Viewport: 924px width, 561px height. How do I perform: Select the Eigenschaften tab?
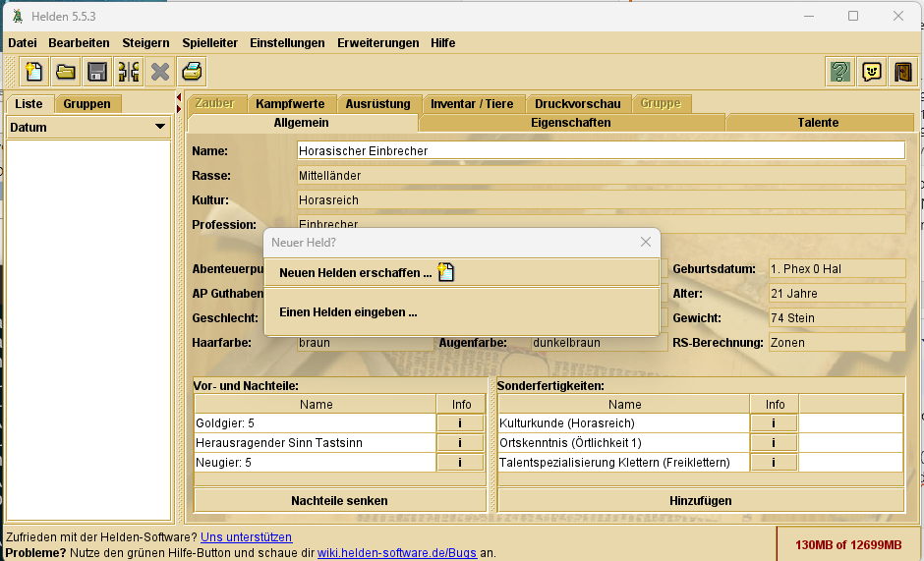coord(570,123)
